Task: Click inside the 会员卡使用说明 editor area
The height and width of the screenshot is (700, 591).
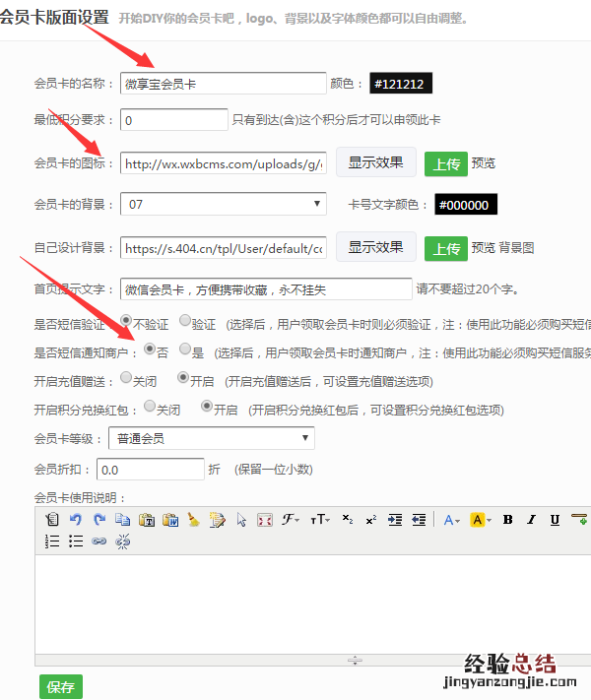Action: click(x=312, y=605)
